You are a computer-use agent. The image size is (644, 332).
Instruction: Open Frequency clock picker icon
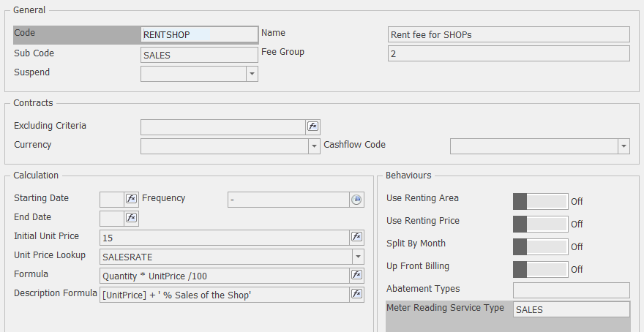[x=356, y=199]
